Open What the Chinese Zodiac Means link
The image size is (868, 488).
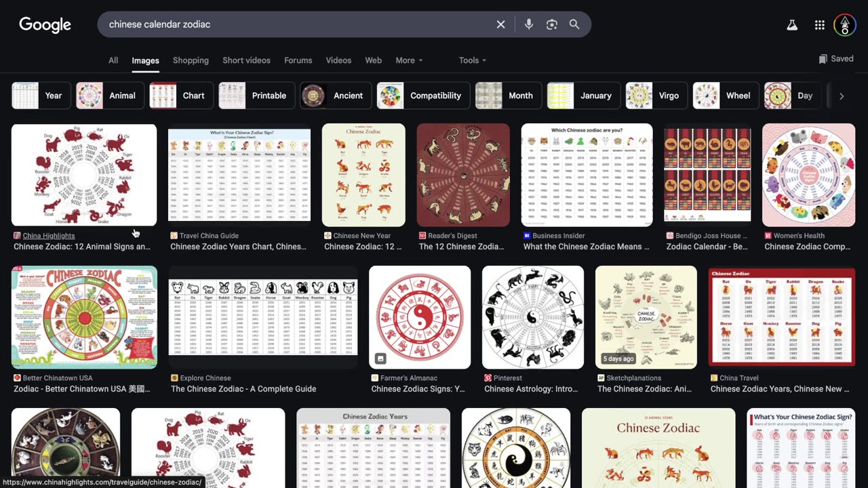pos(587,247)
